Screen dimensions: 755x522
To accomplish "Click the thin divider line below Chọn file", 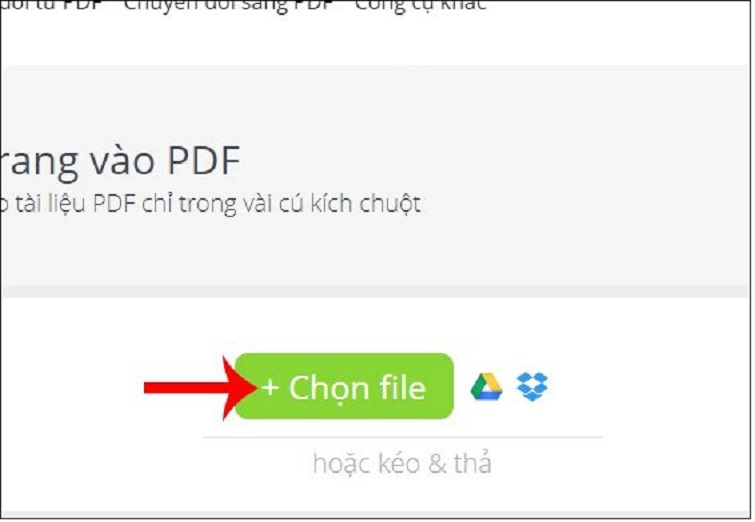I will point(403,437).
